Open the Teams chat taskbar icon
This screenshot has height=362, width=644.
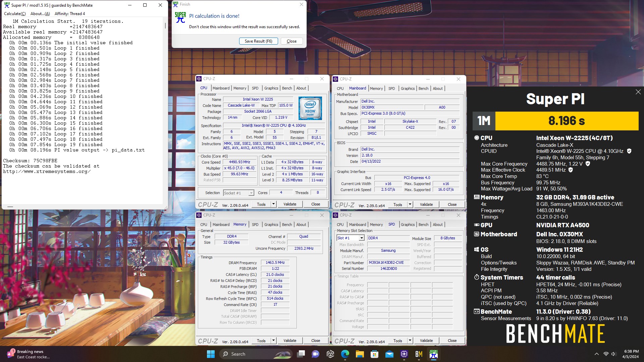tap(316, 354)
